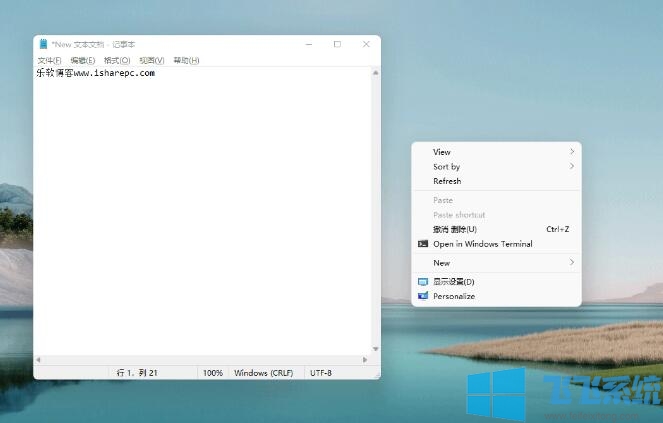The height and width of the screenshot is (423, 663).
Task: Click the resize grip at Notepad's corner
Action: pos(377,375)
